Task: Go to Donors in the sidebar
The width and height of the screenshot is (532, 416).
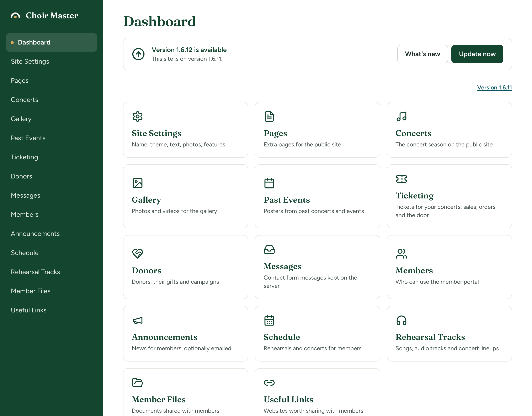Action: click(51, 176)
